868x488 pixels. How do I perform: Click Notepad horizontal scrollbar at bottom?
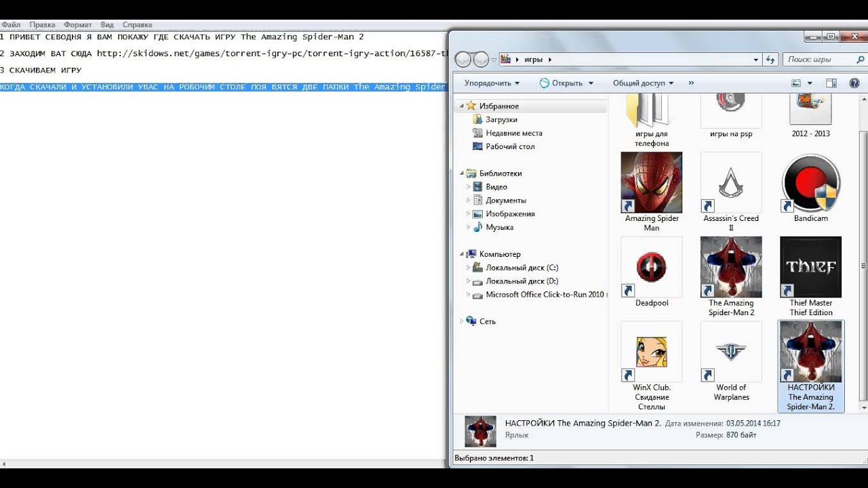224,464
